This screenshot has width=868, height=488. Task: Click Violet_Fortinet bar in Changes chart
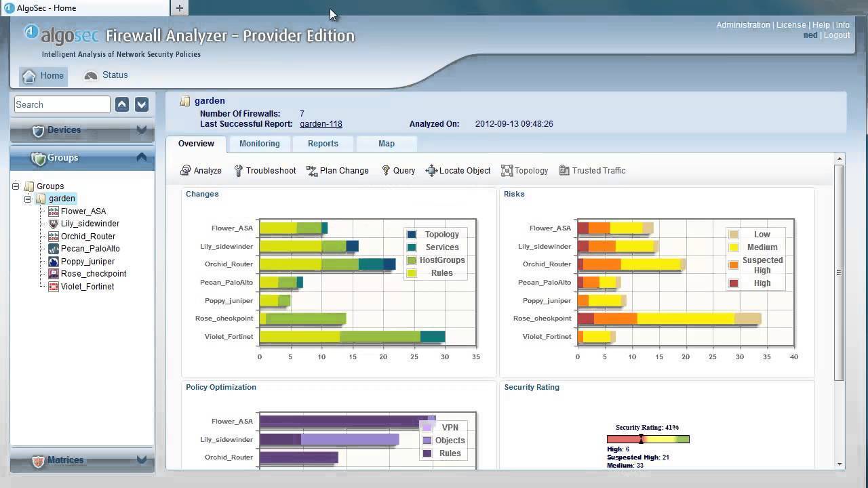352,337
